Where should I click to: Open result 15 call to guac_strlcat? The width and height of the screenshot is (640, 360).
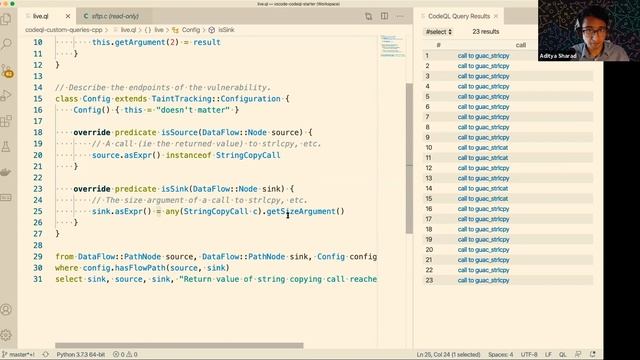pos(483,198)
